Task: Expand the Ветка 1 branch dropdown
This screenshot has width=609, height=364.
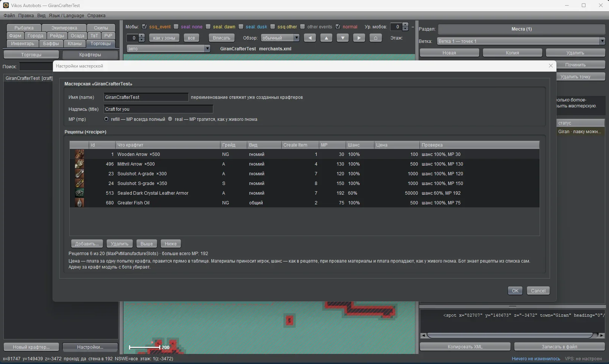Action: pos(521,41)
